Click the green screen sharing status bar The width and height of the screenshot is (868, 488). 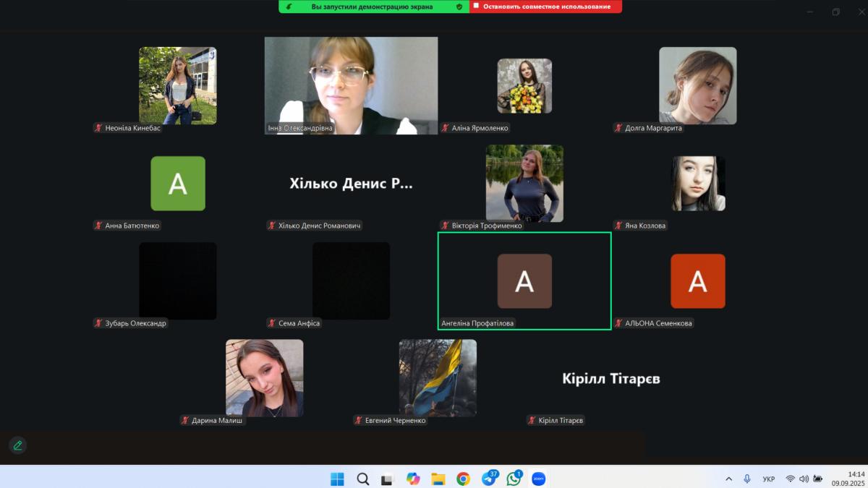tap(372, 7)
